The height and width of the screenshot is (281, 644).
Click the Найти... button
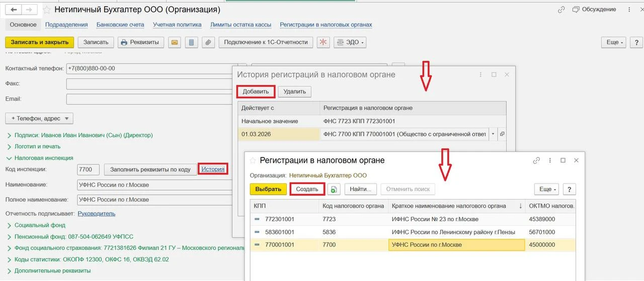click(x=360, y=189)
